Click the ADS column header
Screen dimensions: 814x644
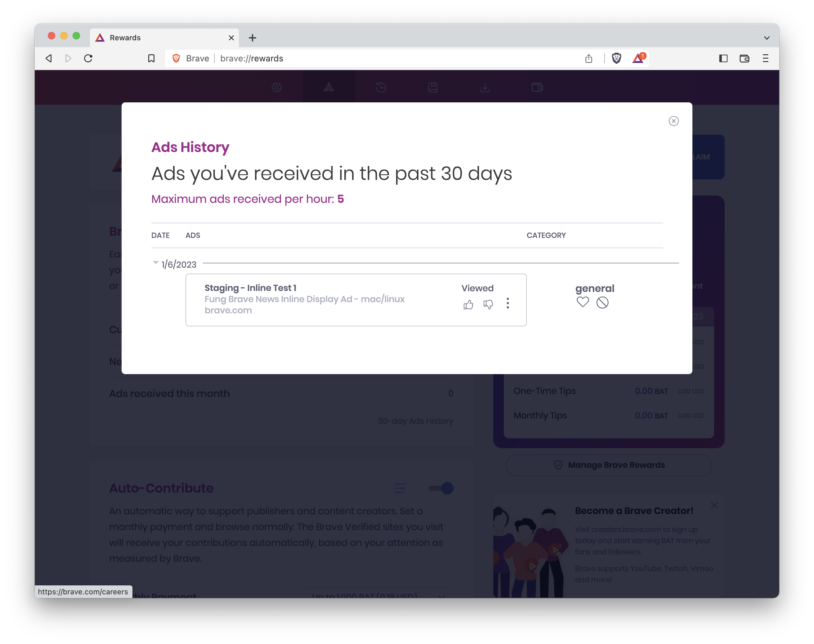click(x=193, y=235)
